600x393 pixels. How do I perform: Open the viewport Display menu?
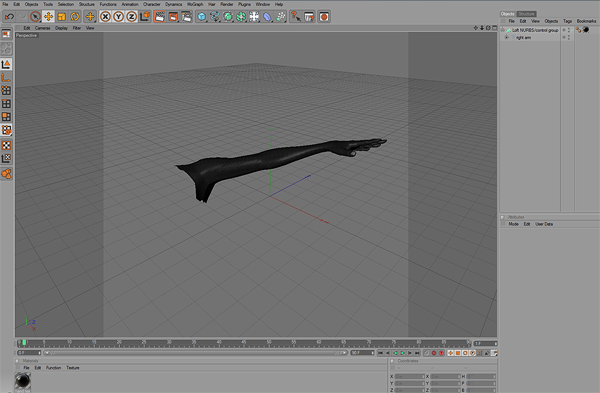61,28
